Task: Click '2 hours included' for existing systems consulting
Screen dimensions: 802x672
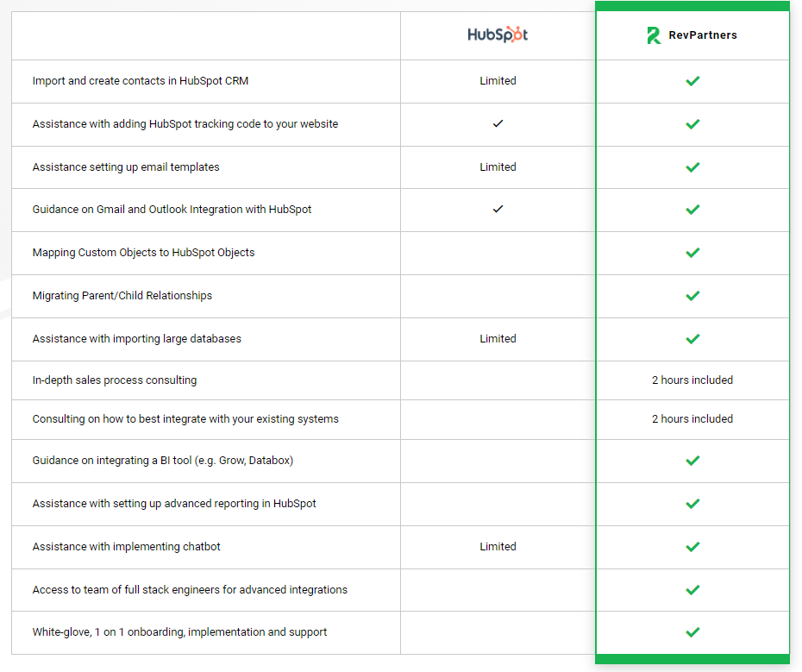Action: pos(692,418)
